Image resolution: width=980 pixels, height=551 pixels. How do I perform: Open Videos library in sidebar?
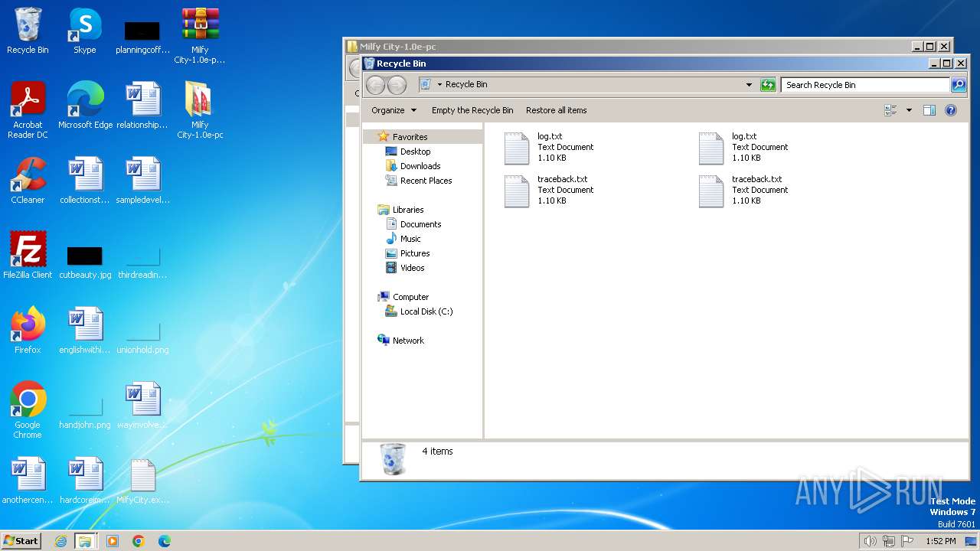point(412,268)
